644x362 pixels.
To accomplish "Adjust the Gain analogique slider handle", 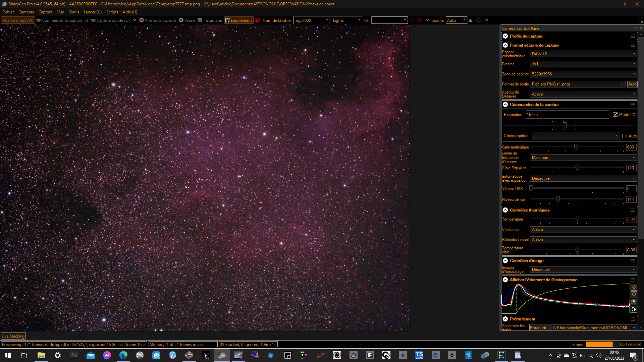I will (x=576, y=147).
